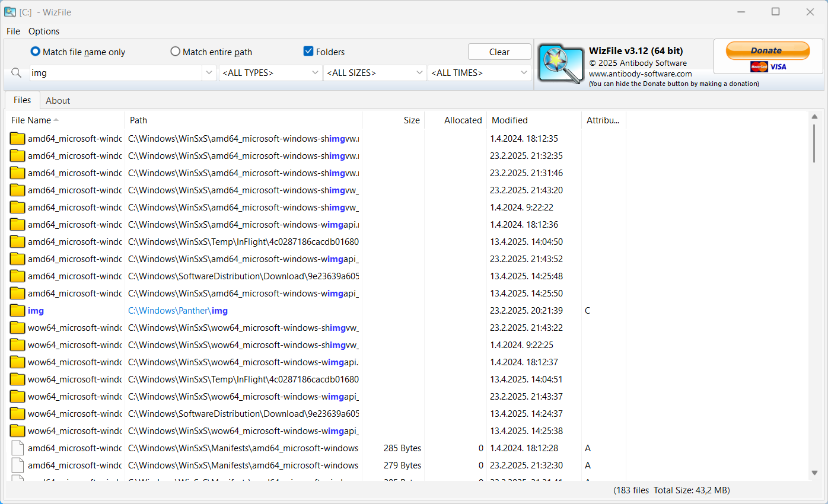Switch to the About tab
Screen dimensions: 828x504
tap(58, 101)
